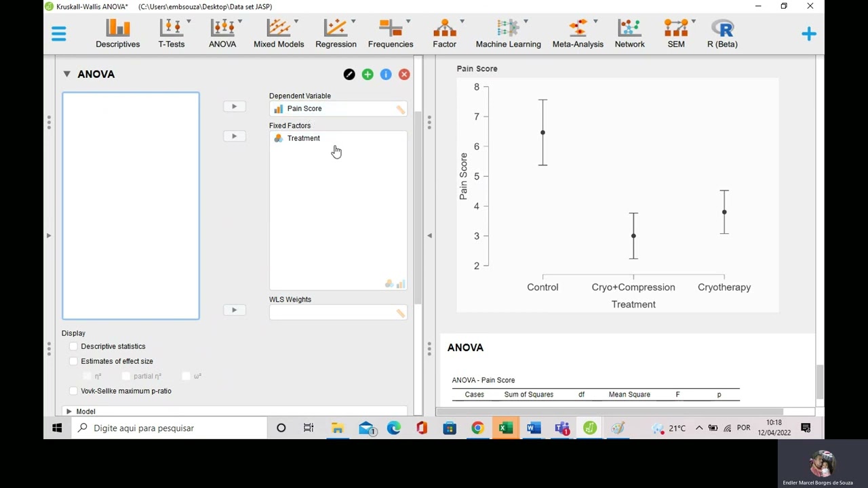Toggle the partial η² checkbox
The height and width of the screenshot is (488, 868).
pos(126,376)
